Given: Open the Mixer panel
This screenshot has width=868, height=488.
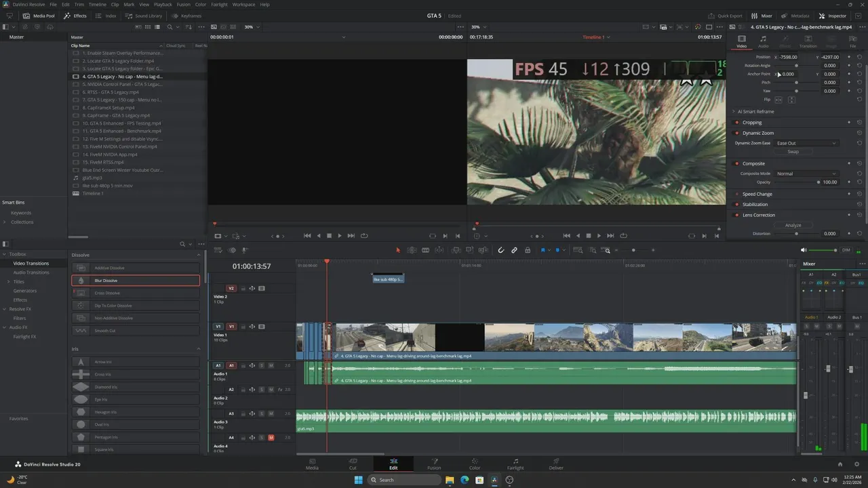Looking at the screenshot, I should coord(762,16).
